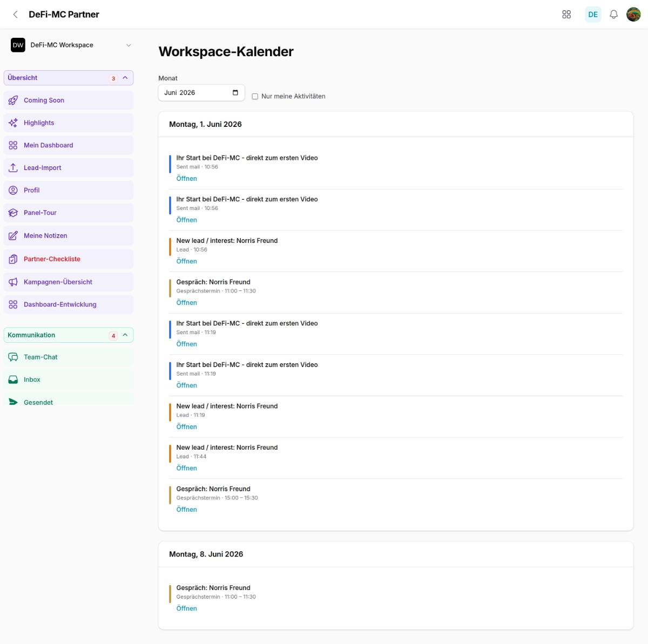The height and width of the screenshot is (644, 648).
Task: Click the DW workspace logo
Action: 18,45
